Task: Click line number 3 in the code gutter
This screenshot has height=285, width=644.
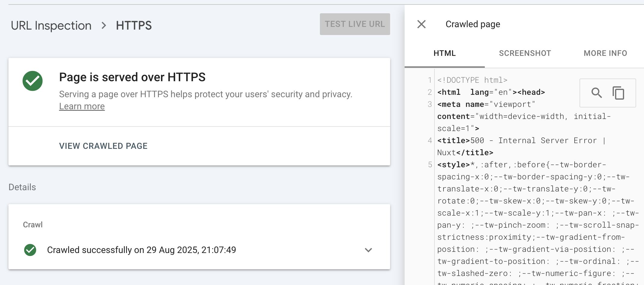Action: pos(430,104)
